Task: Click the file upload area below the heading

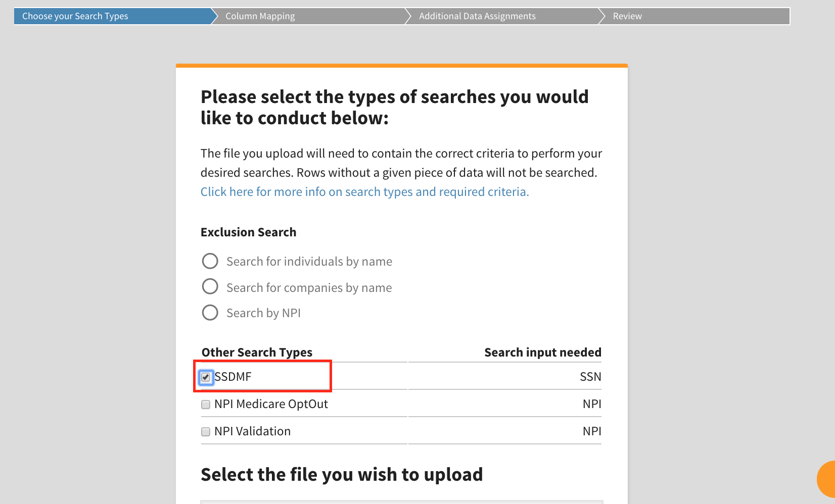Action: pos(401,501)
